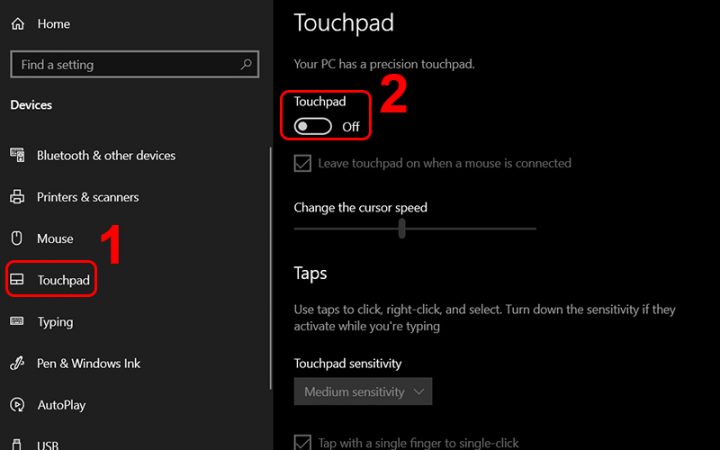Click the AutoPlay icon
Image resolution: width=720 pixels, height=450 pixels.
(x=17, y=406)
